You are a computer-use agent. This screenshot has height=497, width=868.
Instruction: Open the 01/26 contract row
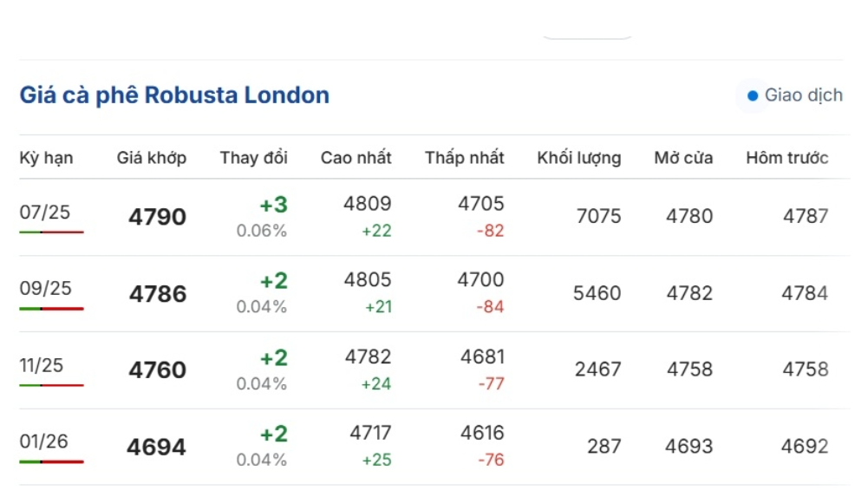[434, 448]
